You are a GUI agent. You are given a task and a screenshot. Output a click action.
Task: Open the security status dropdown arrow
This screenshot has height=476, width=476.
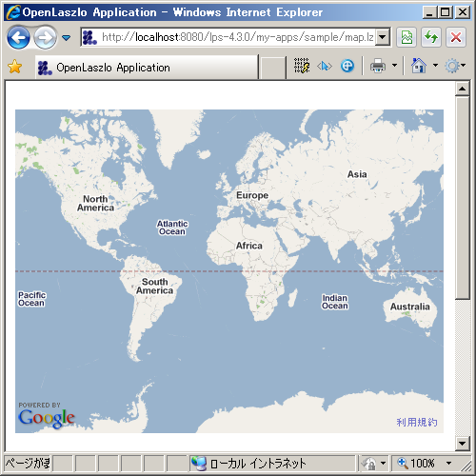click(384, 464)
